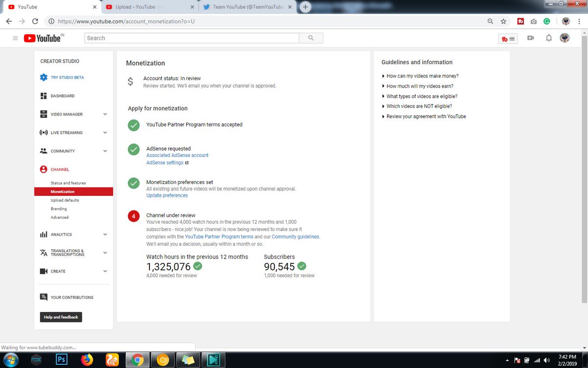Expand 'Which videos are NOT eligible?'
The image size is (588, 368).
pos(417,106)
